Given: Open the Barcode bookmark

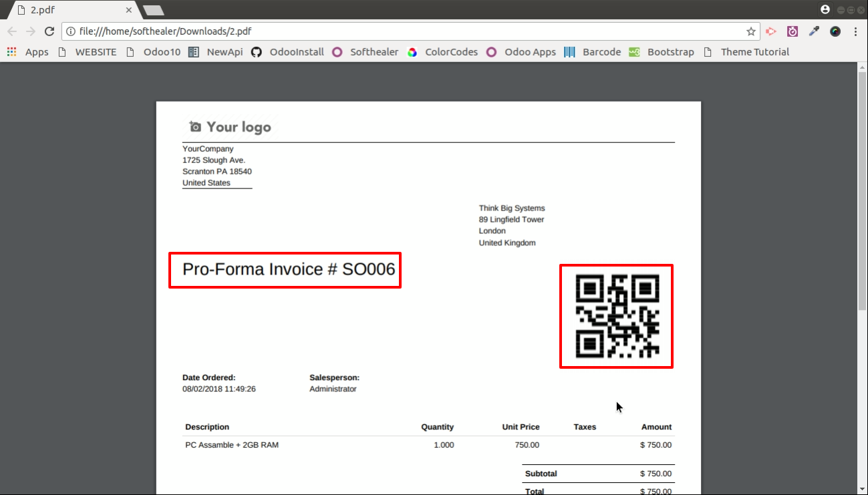Looking at the screenshot, I should pos(593,52).
